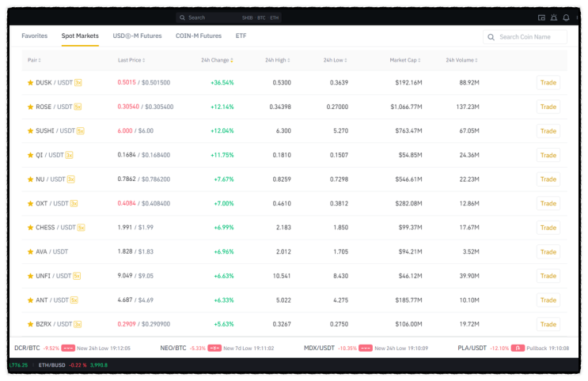Sort by 24h Change column
The height and width of the screenshot is (381, 588).
217,60
